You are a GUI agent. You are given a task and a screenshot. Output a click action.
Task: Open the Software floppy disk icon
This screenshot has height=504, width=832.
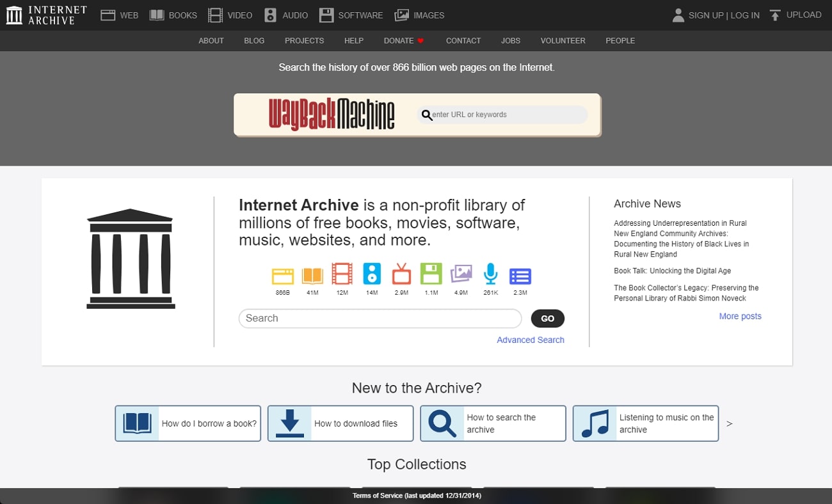pos(326,15)
